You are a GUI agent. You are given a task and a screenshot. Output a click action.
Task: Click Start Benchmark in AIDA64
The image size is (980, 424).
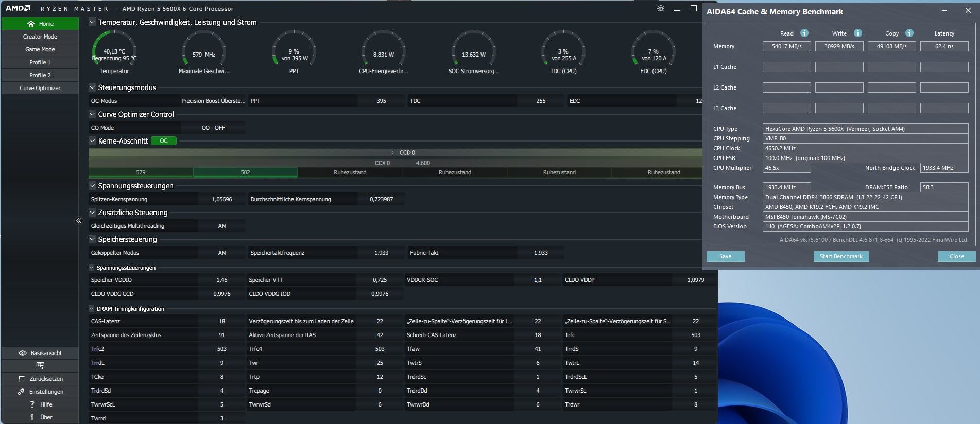point(841,256)
